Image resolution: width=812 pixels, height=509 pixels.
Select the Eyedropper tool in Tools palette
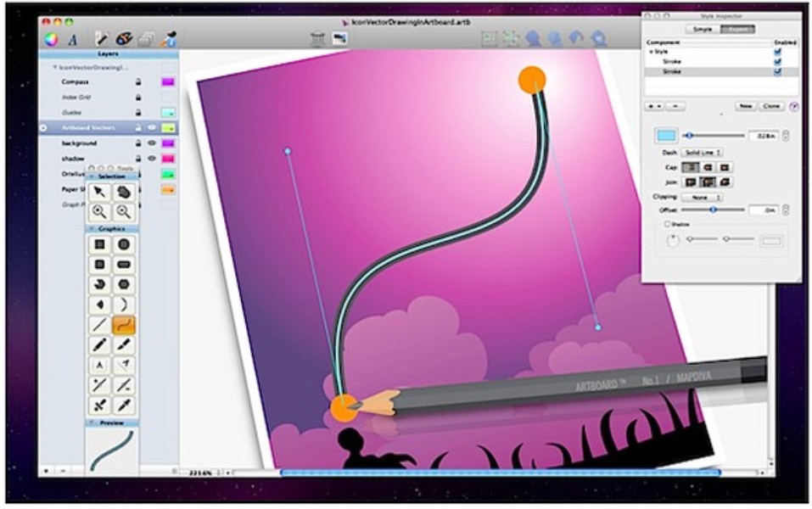coord(124,405)
